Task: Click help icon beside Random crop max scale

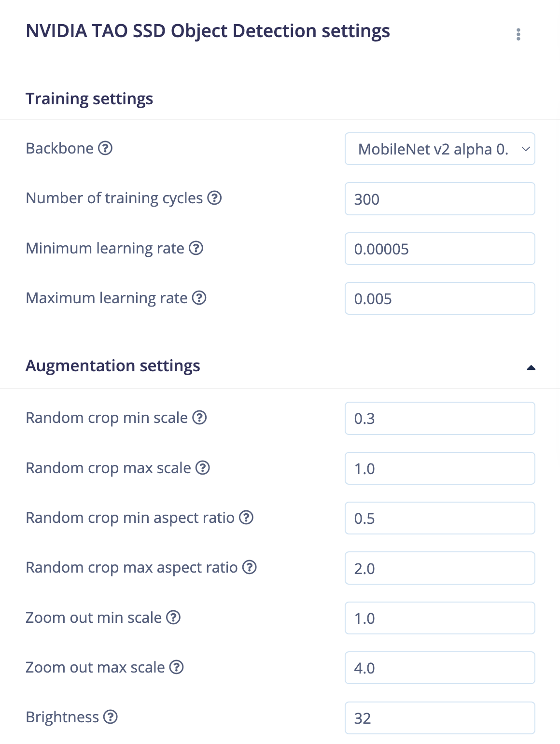Action: [203, 468]
